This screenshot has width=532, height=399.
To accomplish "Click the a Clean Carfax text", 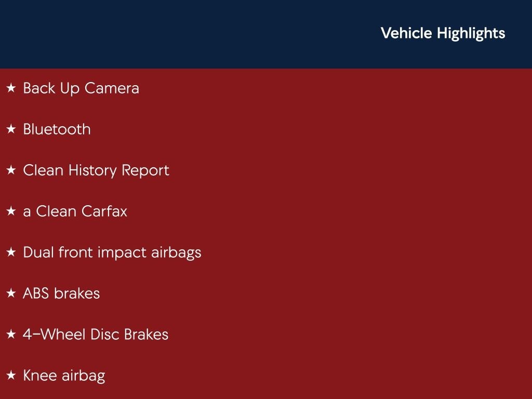I will [75, 211].
